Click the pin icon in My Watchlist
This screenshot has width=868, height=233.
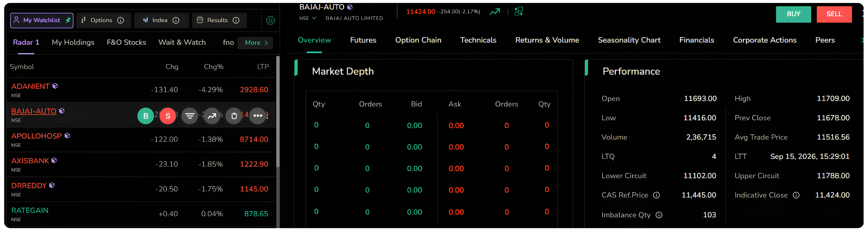[x=68, y=20]
